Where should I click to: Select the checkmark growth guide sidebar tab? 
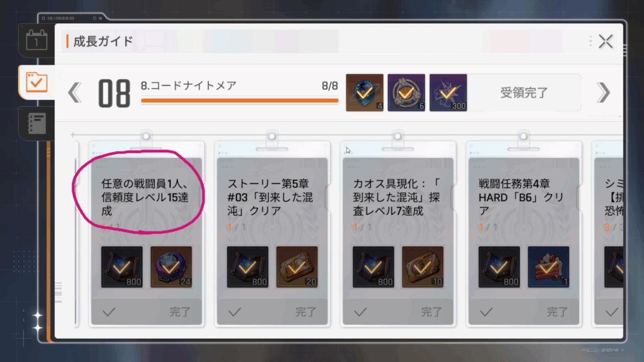(x=36, y=82)
